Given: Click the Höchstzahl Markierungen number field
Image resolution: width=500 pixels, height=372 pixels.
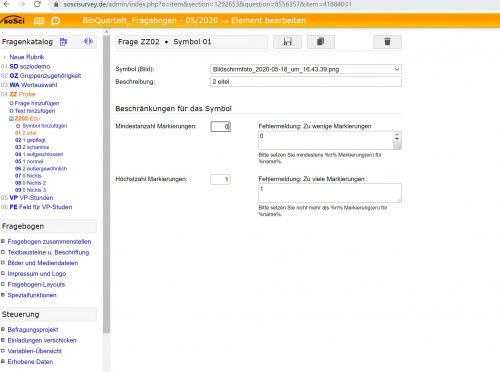Looking at the screenshot, I should pos(220,179).
